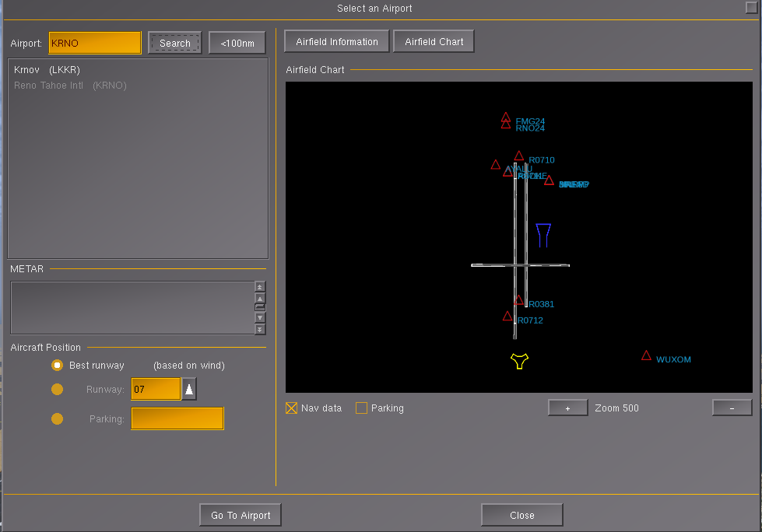The width and height of the screenshot is (762, 532).
Task: Click the blue ILS localizer symbol
Action: click(x=543, y=236)
